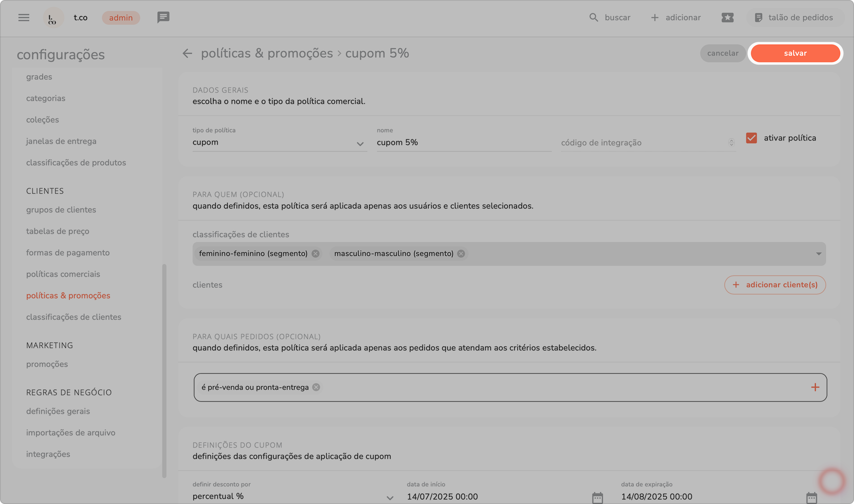Open the hamburger menu icon
Image resolution: width=854 pixels, height=504 pixels.
click(24, 17)
